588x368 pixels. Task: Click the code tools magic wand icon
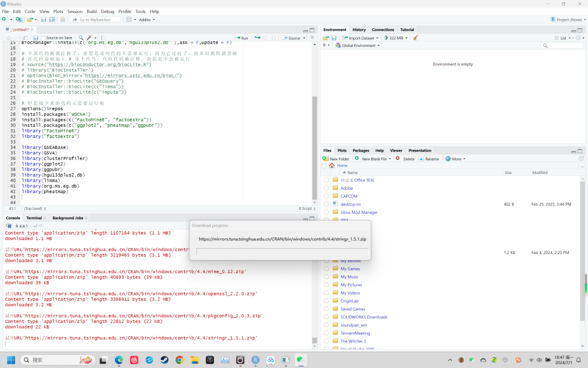(90, 38)
